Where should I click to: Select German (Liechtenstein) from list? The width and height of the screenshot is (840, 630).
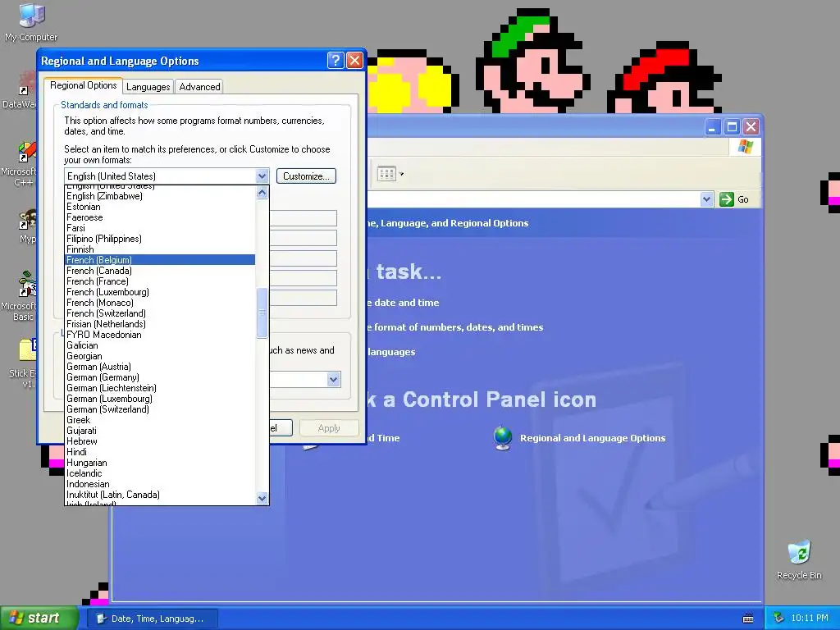[x=160, y=388]
